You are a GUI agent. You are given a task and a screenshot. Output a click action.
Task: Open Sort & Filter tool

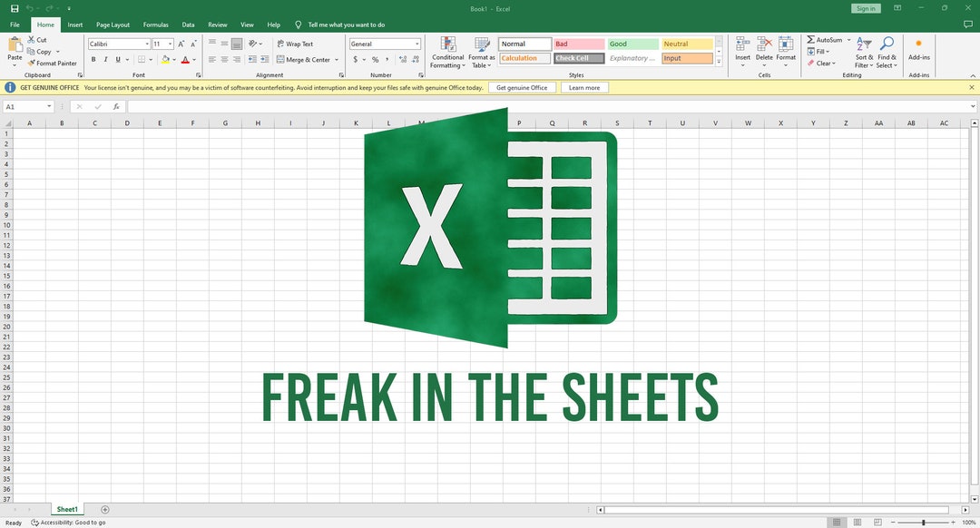864,53
